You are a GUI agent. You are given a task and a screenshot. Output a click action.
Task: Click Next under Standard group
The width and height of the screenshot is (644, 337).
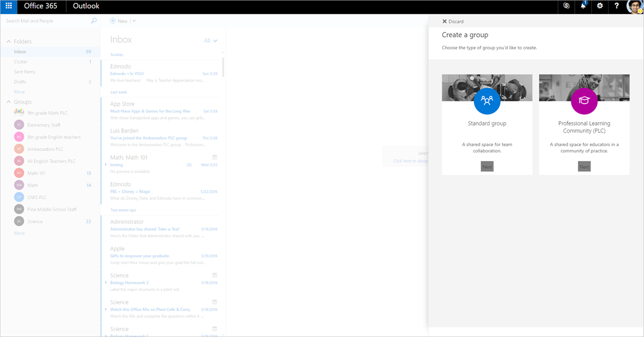click(487, 166)
